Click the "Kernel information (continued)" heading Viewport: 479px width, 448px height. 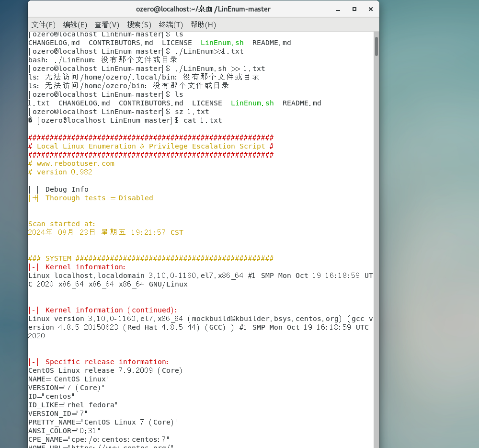(111, 310)
